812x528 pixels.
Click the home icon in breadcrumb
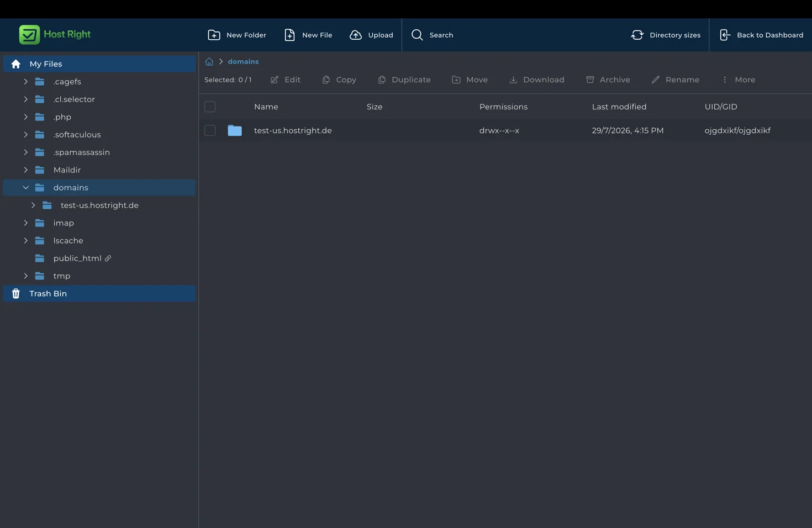209,62
